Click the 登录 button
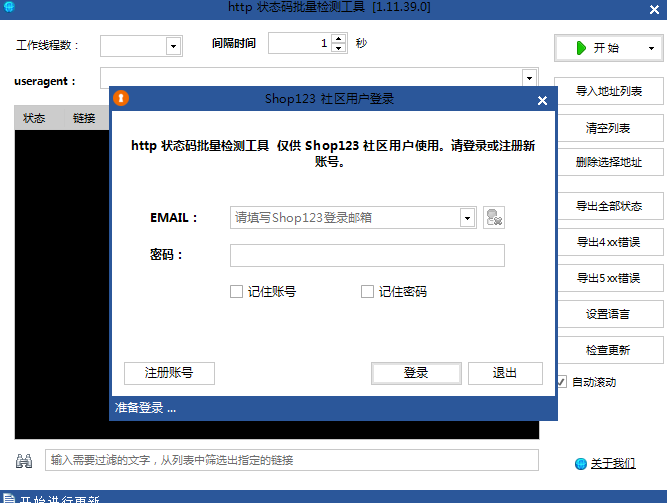This screenshot has height=503, width=667. point(416,373)
